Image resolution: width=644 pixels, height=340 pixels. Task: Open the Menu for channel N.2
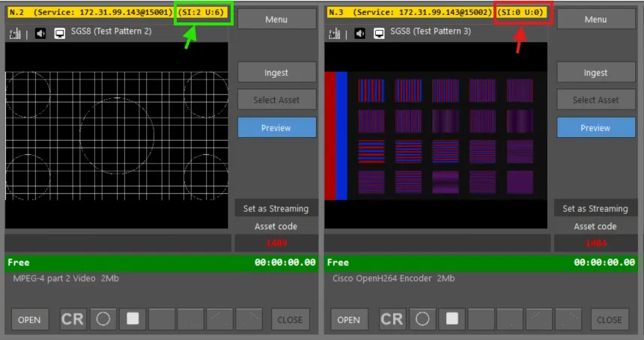coord(276,19)
